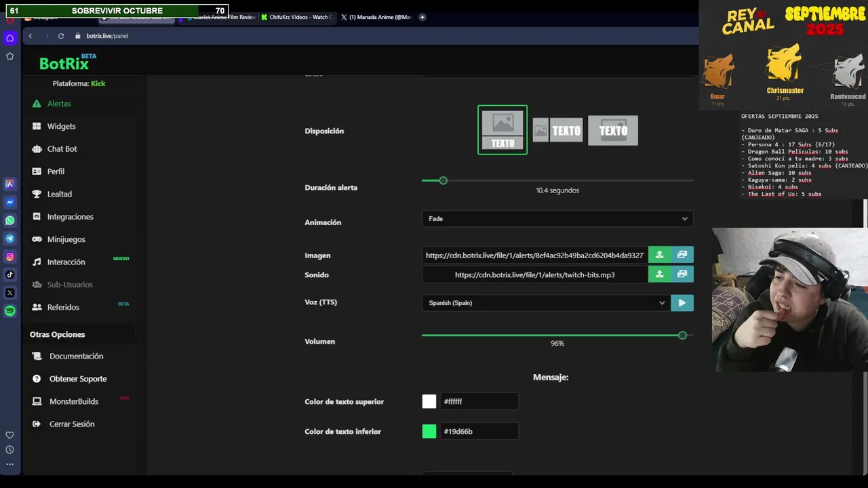Open TikTok in the browser sidebar
The height and width of the screenshot is (488, 868).
[x=9, y=274]
